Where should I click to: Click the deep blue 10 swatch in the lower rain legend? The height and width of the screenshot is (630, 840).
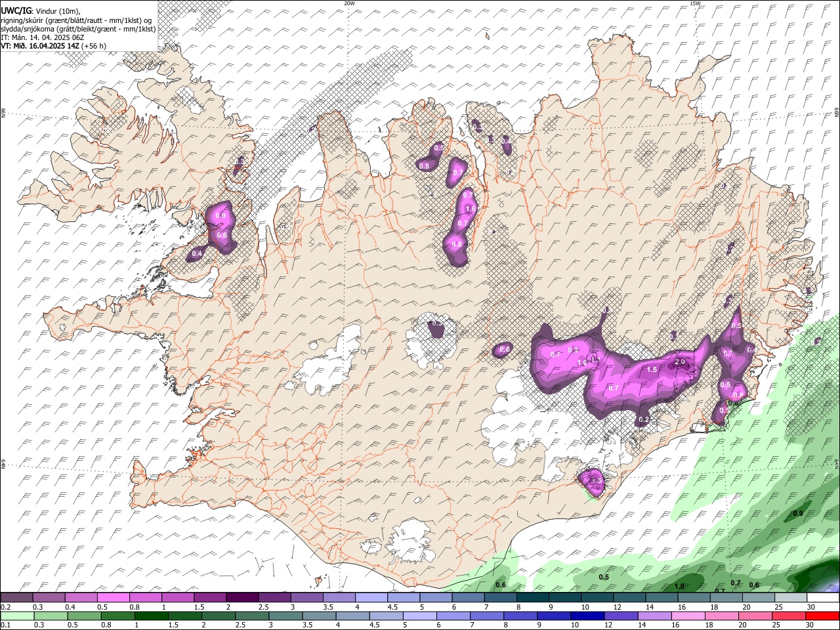pyautogui.click(x=587, y=616)
